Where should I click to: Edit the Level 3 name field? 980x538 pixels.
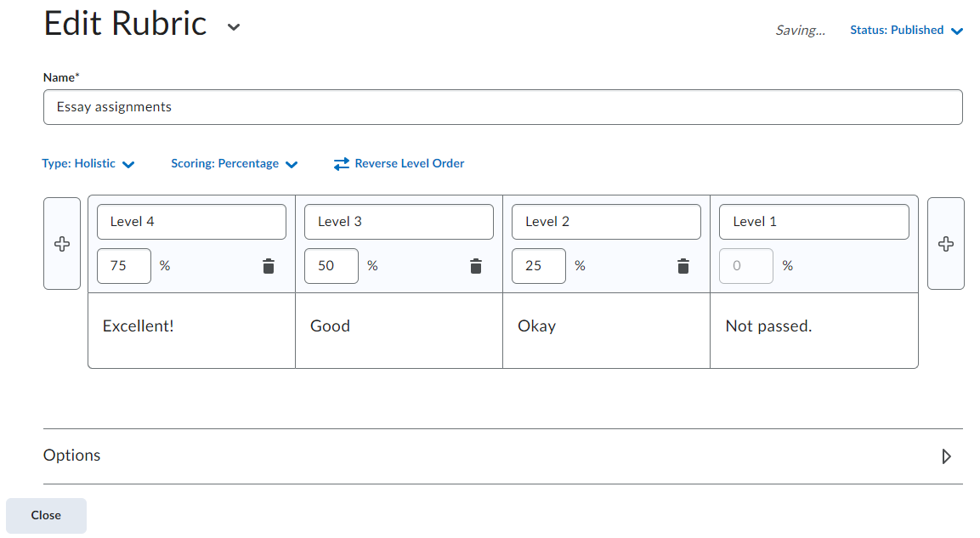[399, 222]
